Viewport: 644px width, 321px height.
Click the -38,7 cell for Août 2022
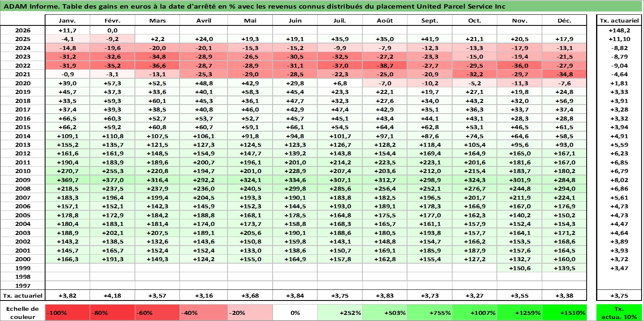pyautogui.click(x=385, y=66)
